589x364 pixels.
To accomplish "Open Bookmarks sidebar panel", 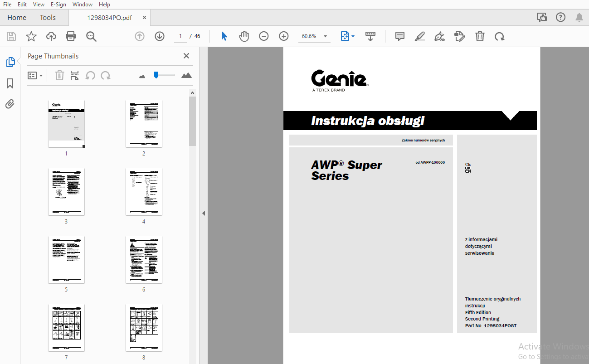I will point(10,83).
